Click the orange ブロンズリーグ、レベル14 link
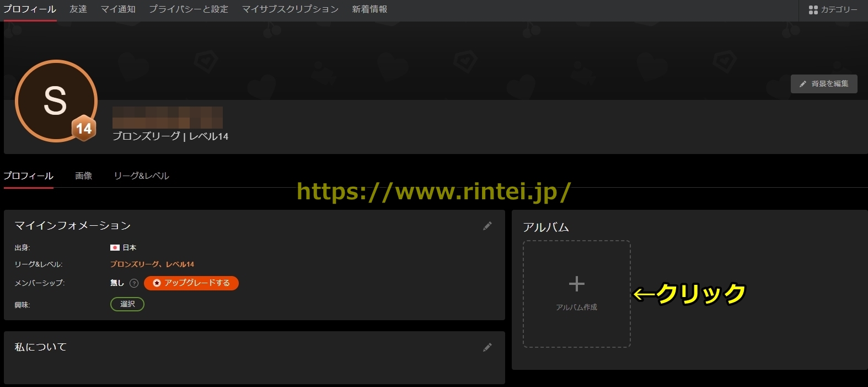 click(152, 264)
